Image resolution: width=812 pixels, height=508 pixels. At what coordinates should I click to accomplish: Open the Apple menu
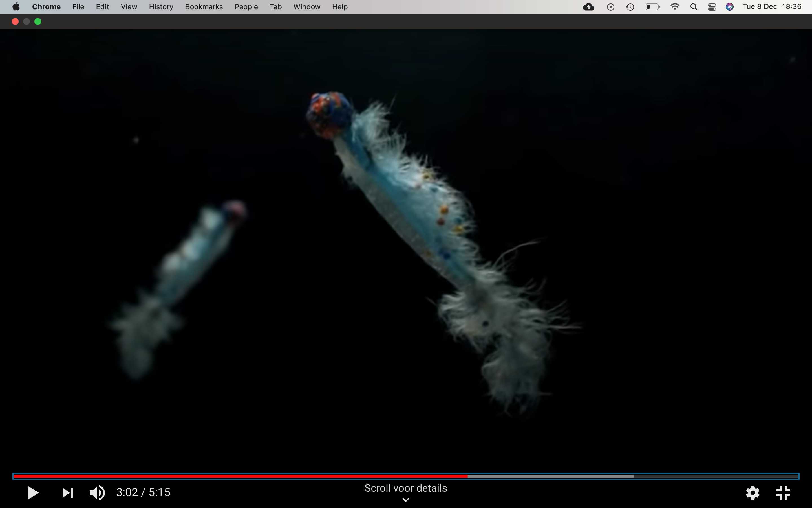[x=16, y=7]
